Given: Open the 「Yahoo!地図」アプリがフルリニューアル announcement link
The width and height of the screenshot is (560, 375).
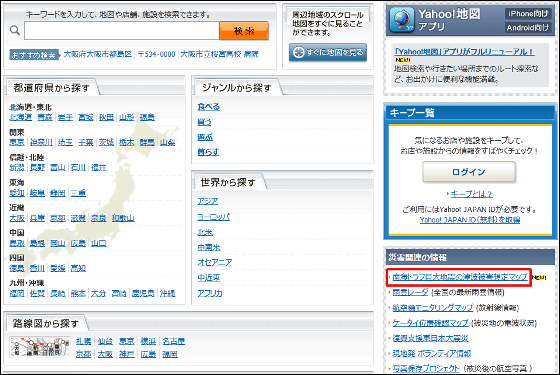Looking at the screenshot, I should (464, 51).
